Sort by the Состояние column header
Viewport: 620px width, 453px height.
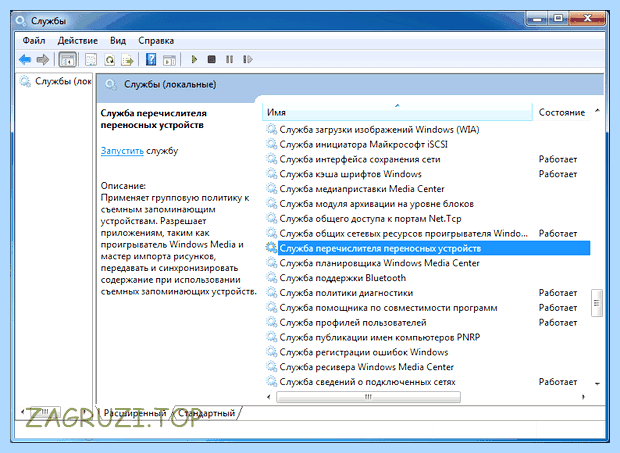pyautogui.click(x=561, y=112)
